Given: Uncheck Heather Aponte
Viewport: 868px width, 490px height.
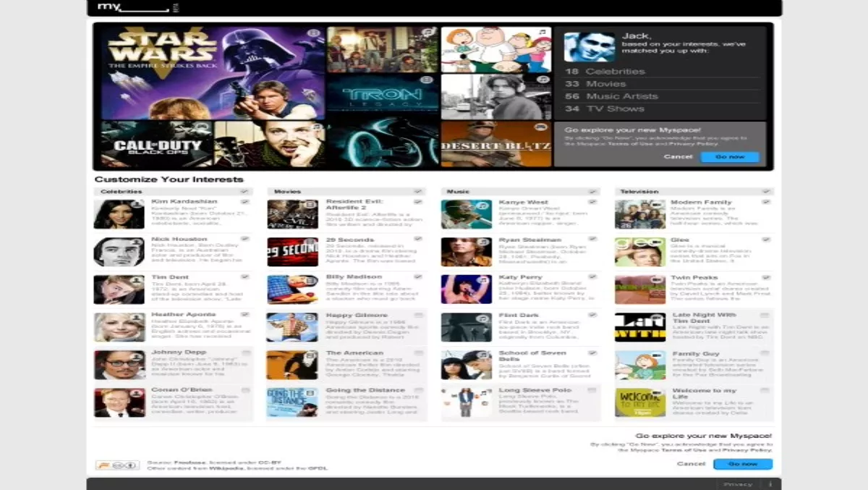Looking at the screenshot, I should click(x=245, y=315).
